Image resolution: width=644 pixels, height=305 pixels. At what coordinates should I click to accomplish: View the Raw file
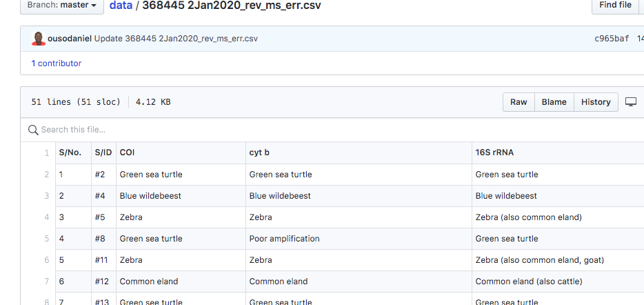519,102
